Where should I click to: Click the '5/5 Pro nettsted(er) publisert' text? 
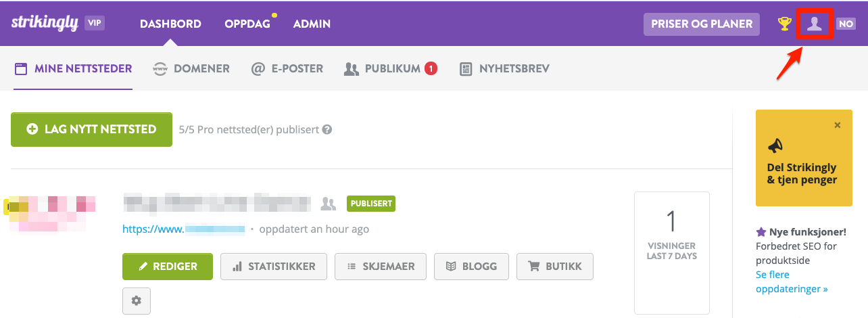[249, 129]
